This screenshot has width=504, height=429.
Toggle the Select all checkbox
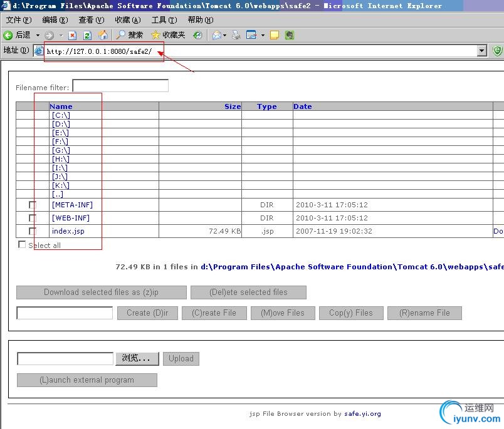pos(22,245)
